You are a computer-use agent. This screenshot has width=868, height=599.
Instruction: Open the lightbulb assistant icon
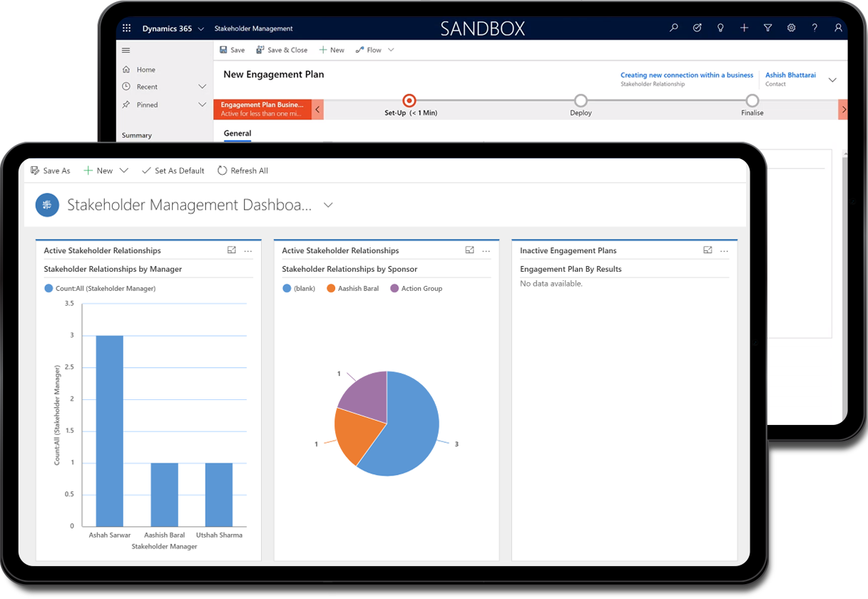(x=720, y=29)
